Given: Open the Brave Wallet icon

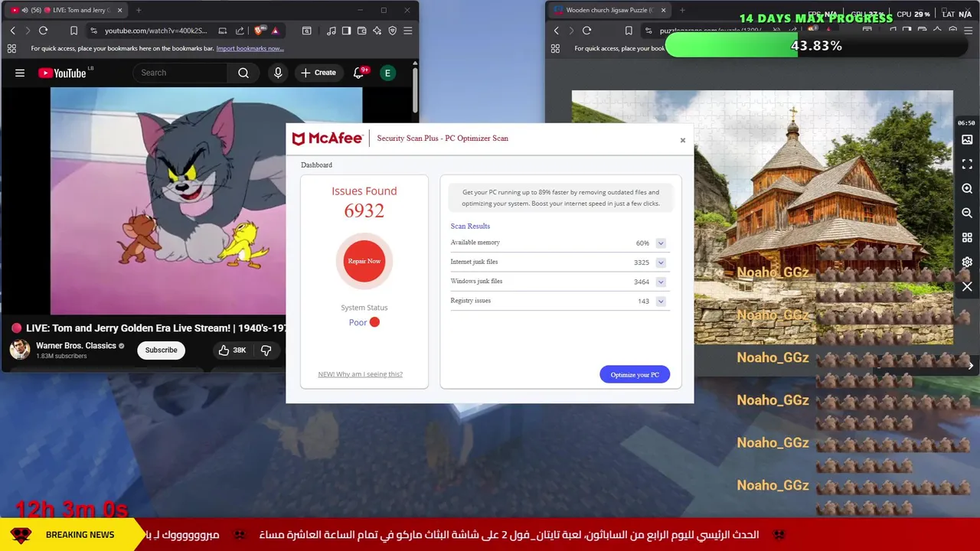Looking at the screenshot, I should pos(361,31).
